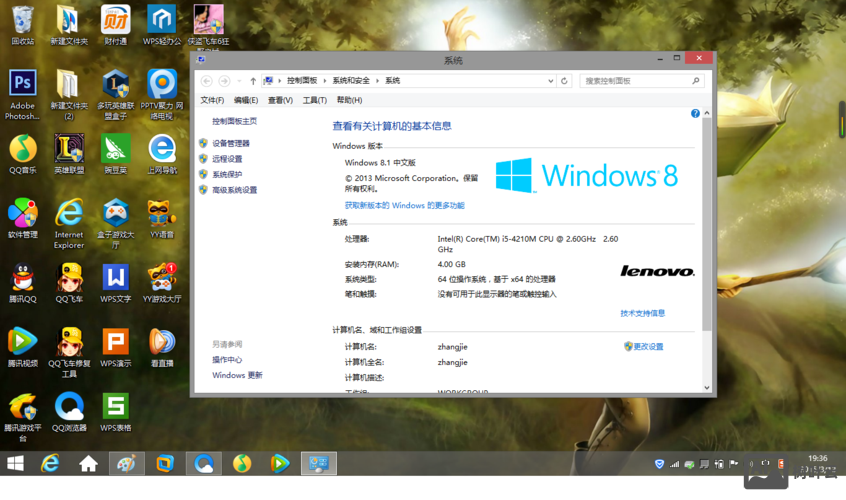Open Windows 更新 link
846x500 pixels.
tap(237, 375)
